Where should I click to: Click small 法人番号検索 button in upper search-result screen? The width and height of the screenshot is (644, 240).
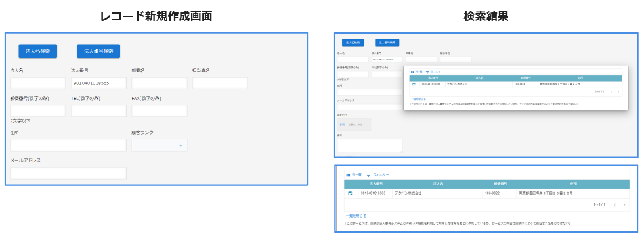click(387, 42)
